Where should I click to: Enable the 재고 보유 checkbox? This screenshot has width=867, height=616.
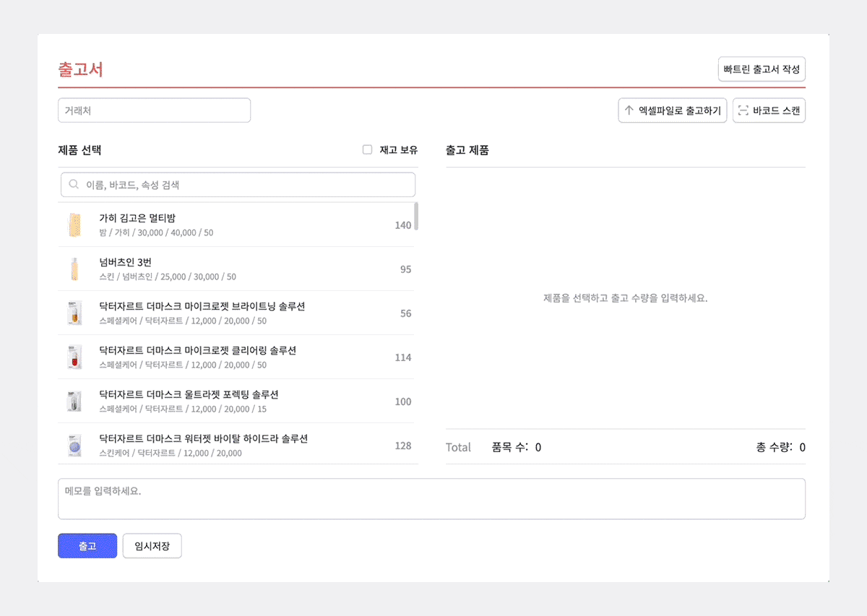tap(367, 149)
